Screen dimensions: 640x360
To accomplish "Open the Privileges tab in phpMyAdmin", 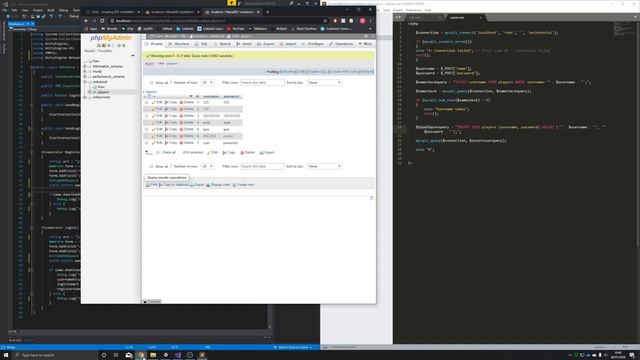I will (x=313, y=44).
